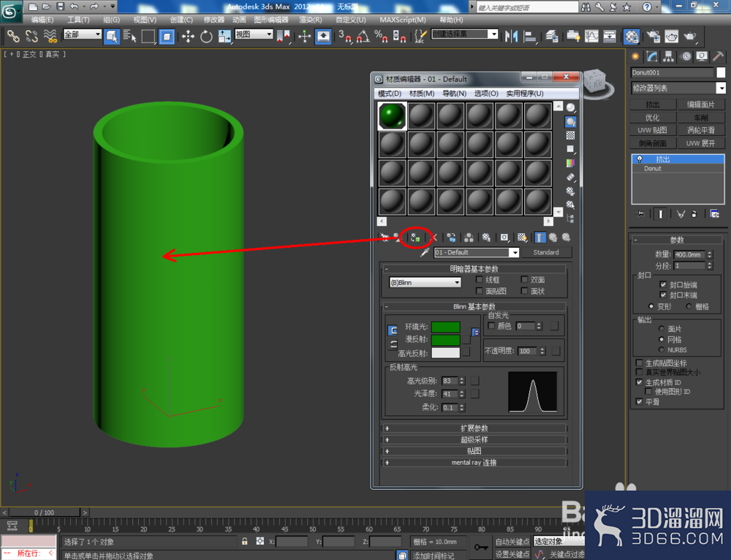Toggle the 3D Snaps icon
The width and height of the screenshot is (731, 560).
(x=345, y=37)
